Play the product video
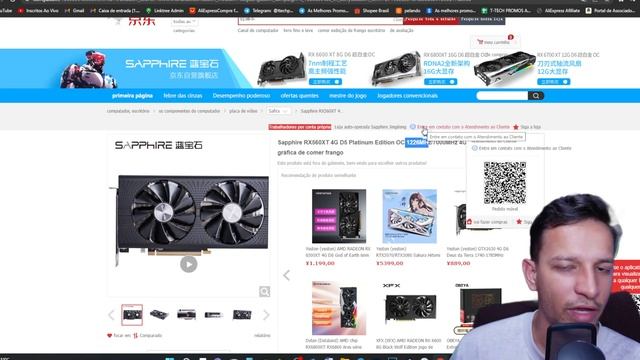640x360 pixels. click(x=189, y=264)
